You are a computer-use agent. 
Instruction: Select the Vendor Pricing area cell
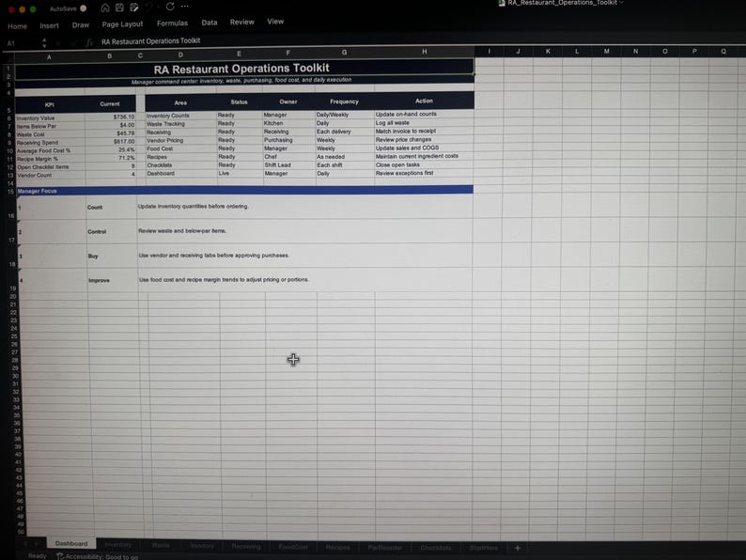[180, 140]
